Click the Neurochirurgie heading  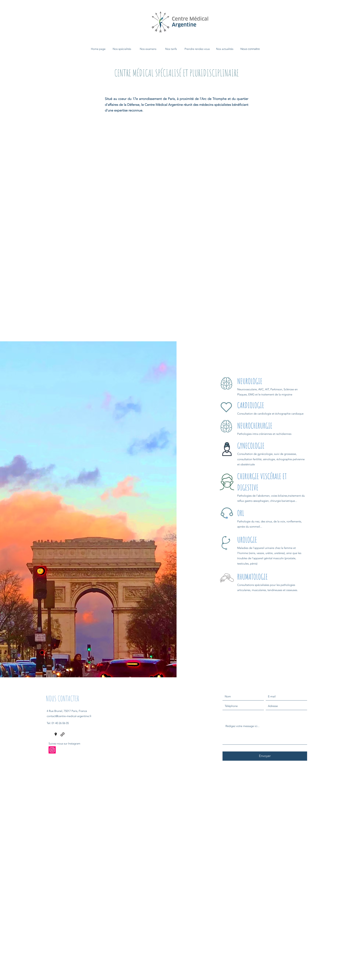coord(255,426)
